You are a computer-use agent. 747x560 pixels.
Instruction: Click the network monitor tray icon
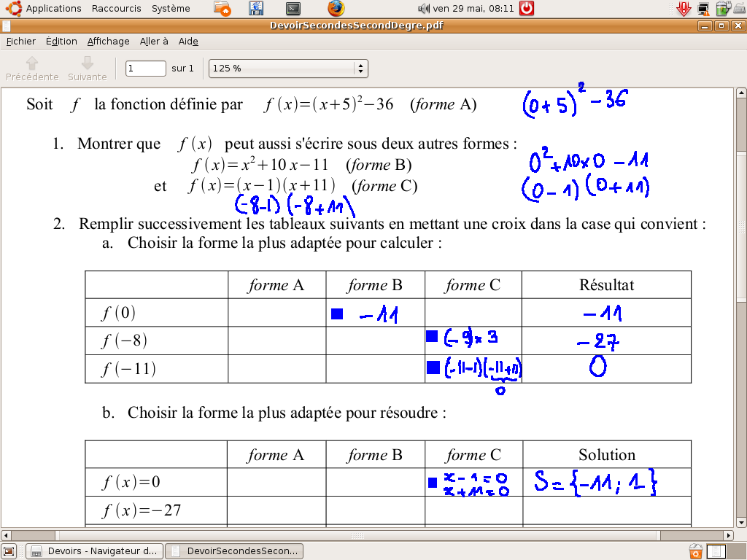(703, 9)
